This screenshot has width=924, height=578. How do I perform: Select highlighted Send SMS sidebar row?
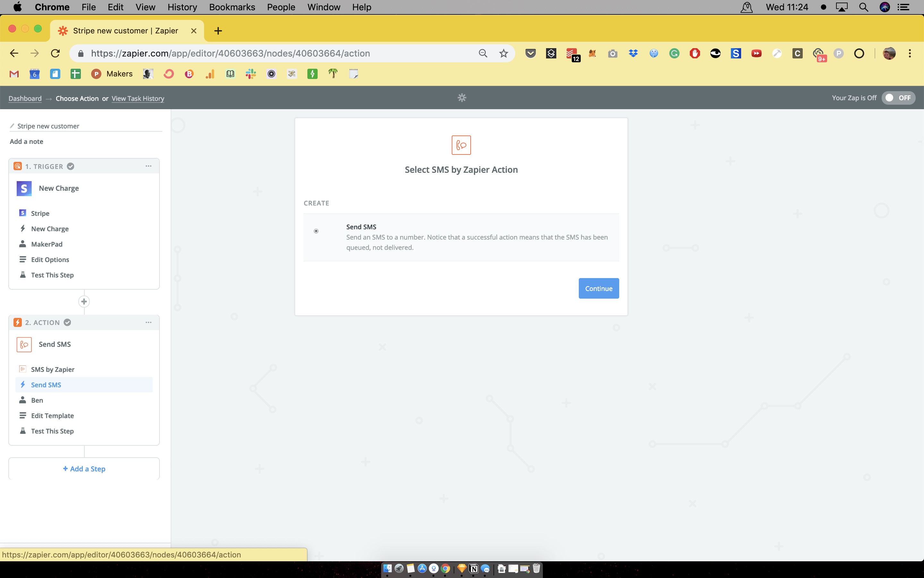(x=84, y=385)
